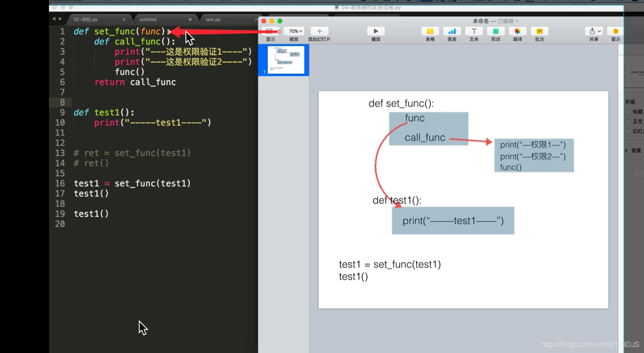Image resolution: width=644 pixels, height=353 pixels.
Task: Click 'test1 = set_func(test1)' in editor
Action: click(132, 183)
